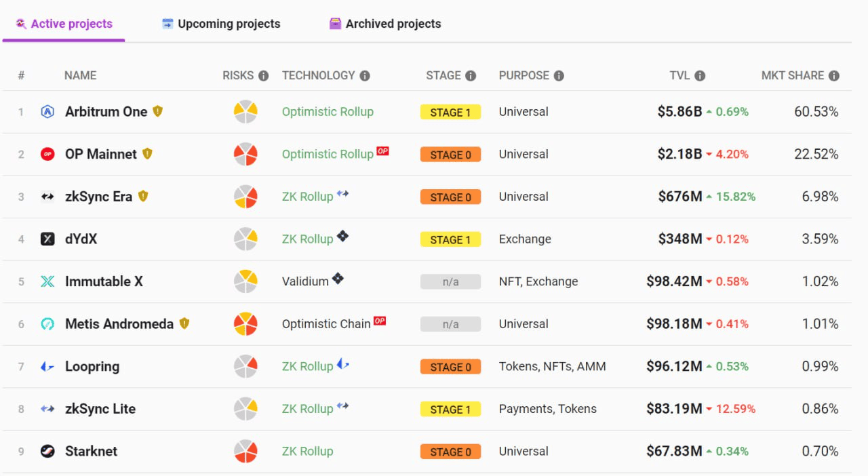This screenshot has width=868, height=476.
Task: Click the STAGE 1 badge for dYdX
Action: pyautogui.click(x=450, y=239)
